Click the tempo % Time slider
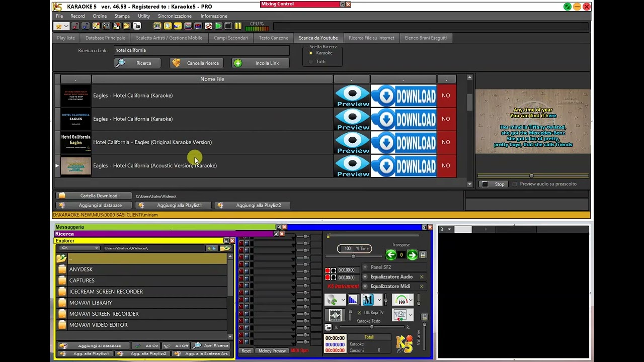Image resolution: width=644 pixels, height=362 pixels. tap(354, 256)
